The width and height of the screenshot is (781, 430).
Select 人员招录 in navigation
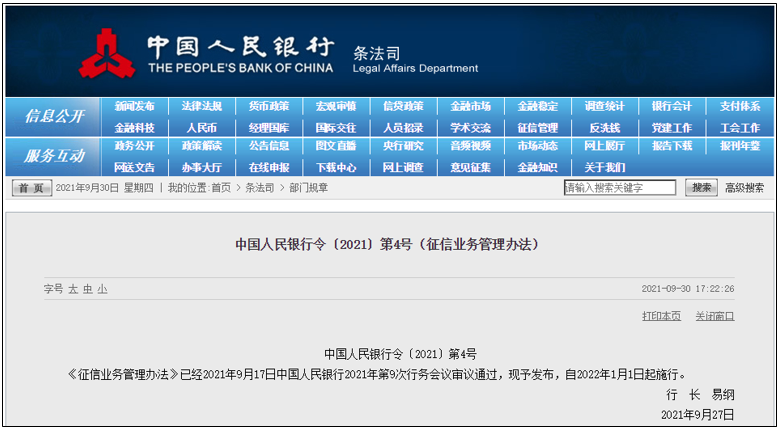pos(403,128)
